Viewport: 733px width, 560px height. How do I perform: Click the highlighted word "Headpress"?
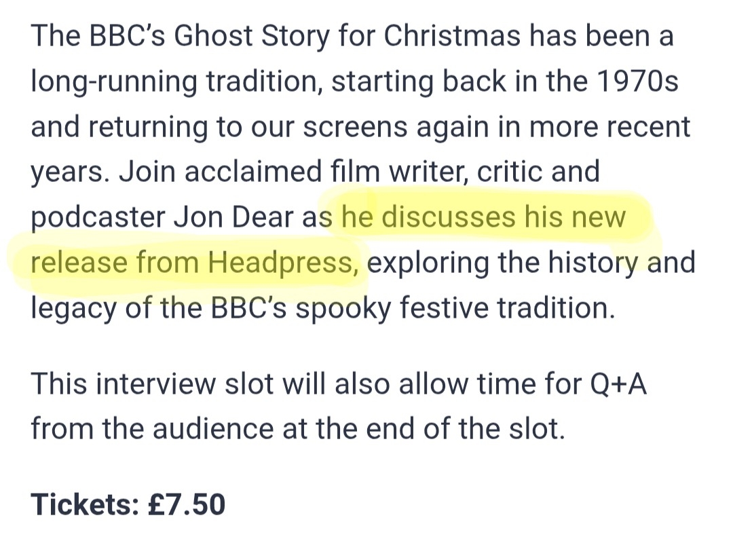[280, 263]
